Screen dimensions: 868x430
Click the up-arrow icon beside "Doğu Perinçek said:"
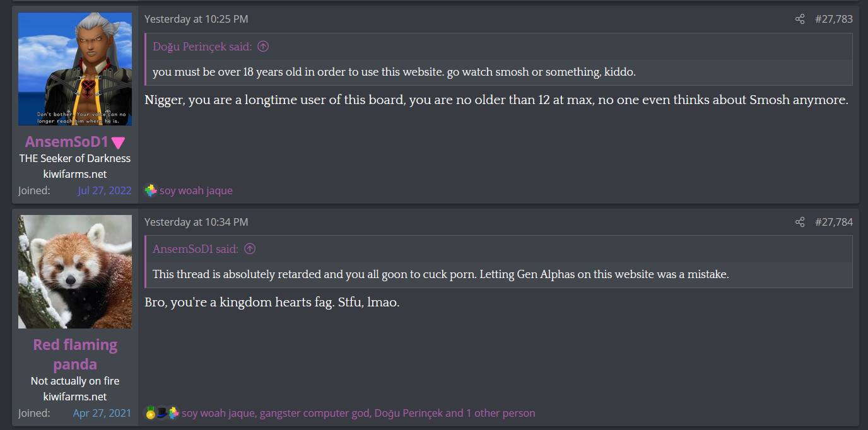tap(264, 46)
